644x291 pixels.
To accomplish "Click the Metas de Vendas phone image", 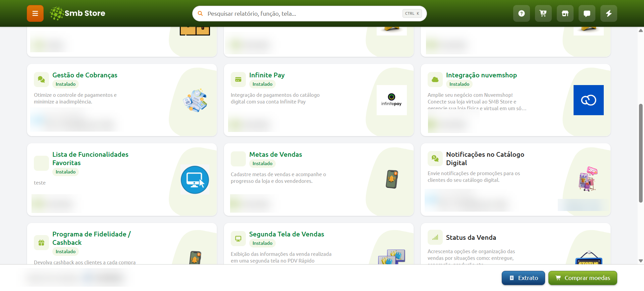I will pyautogui.click(x=392, y=179).
